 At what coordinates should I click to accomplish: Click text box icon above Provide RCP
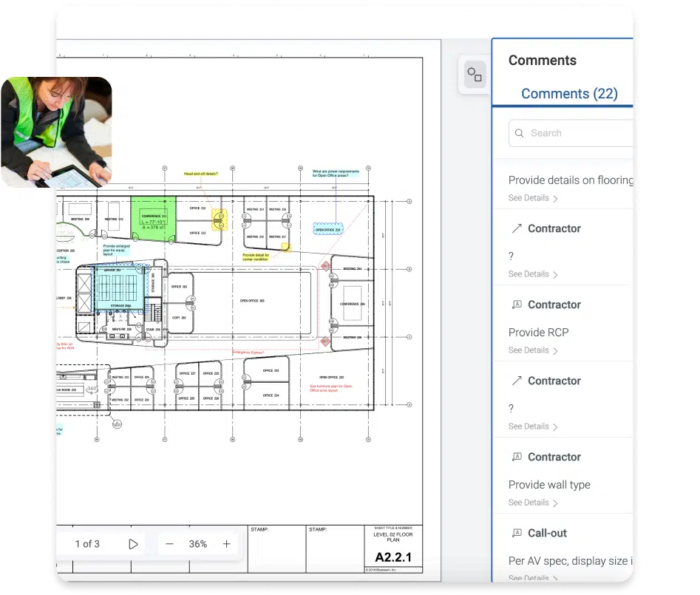[x=517, y=305]
